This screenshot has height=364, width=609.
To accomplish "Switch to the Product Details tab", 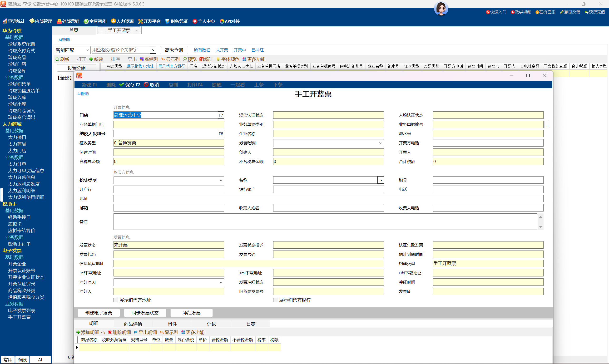I will (133, 324).
